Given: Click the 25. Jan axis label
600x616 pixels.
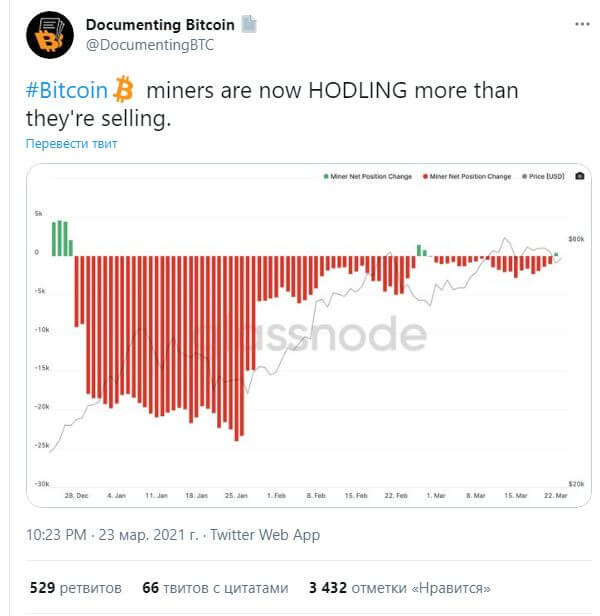Looking at the screenshot, I should pyautogui.click(x=236, y=495).
